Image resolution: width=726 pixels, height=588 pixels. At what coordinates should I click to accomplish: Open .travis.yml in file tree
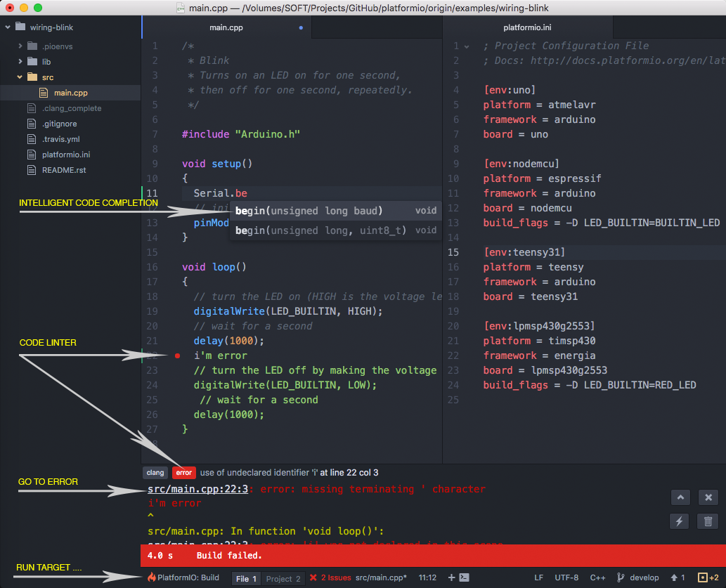point(70,139)
